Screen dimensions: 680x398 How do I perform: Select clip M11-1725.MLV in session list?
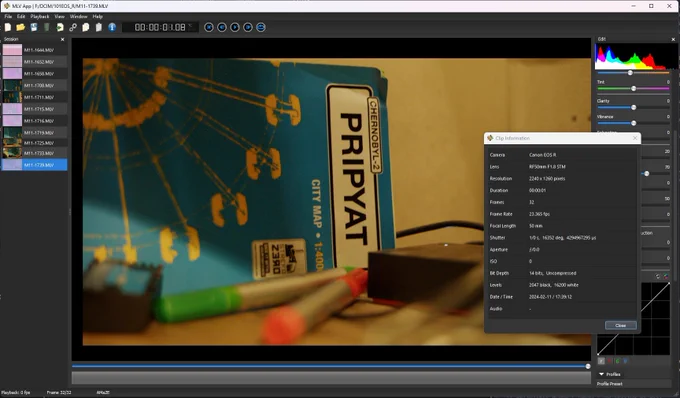pyautogui.click(x=34, y=143)
